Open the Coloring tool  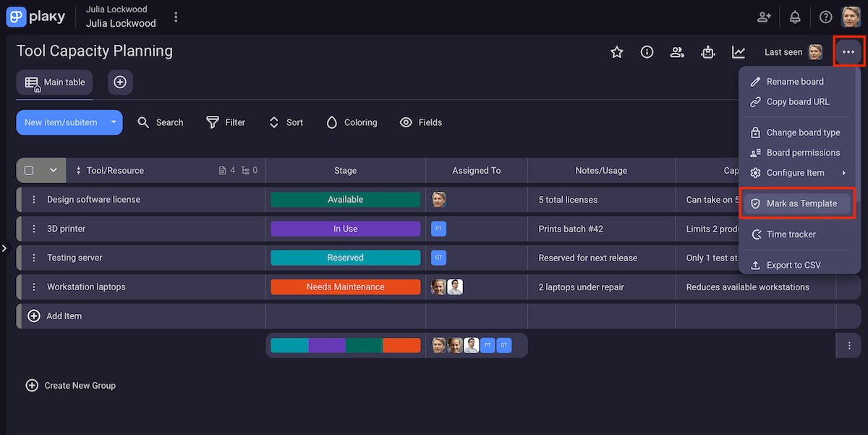click(x=351, y=122)
